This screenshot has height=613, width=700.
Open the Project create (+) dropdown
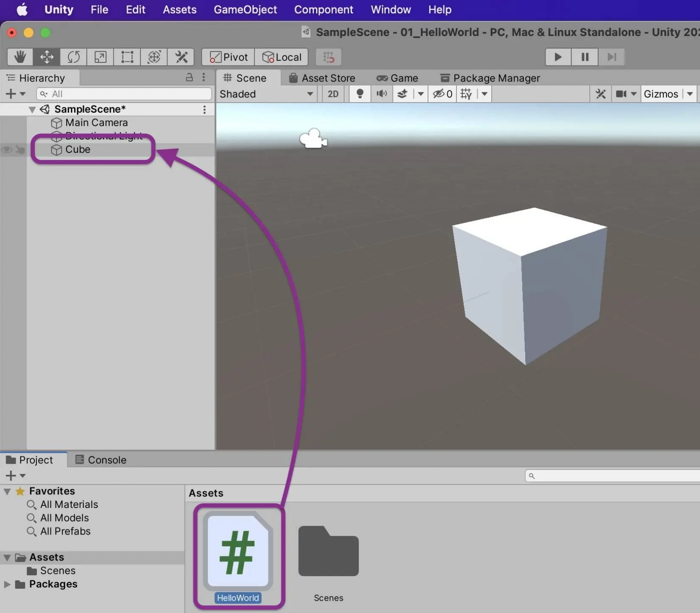tap(15, 476)
